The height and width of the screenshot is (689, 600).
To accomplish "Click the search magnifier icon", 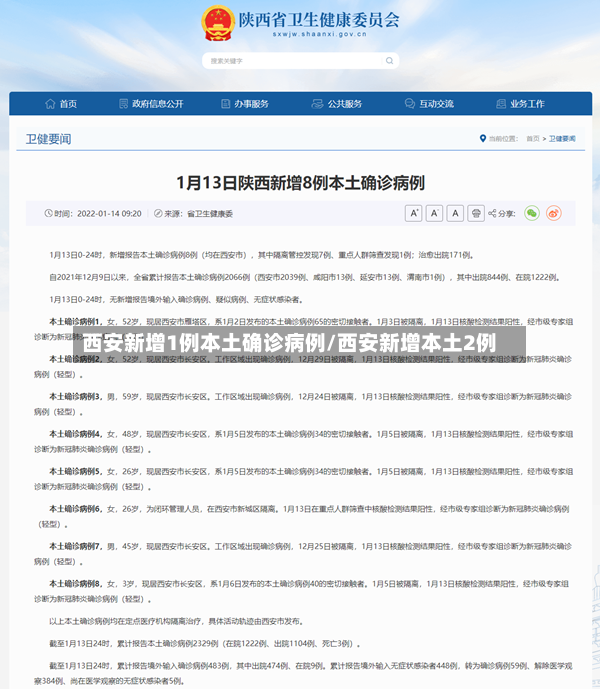I will 389,61.
